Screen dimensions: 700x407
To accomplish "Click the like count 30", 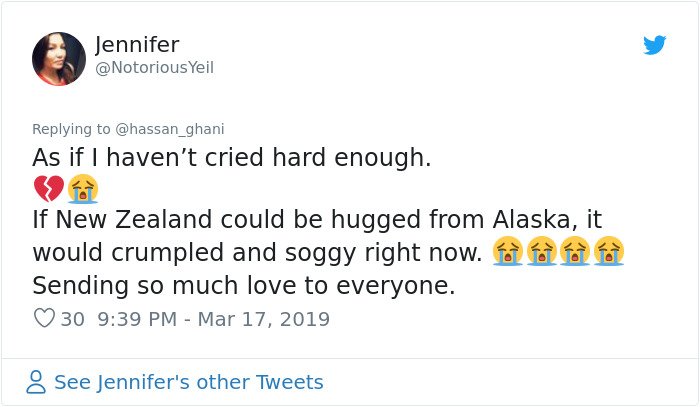I will click(x=72, y=319).
